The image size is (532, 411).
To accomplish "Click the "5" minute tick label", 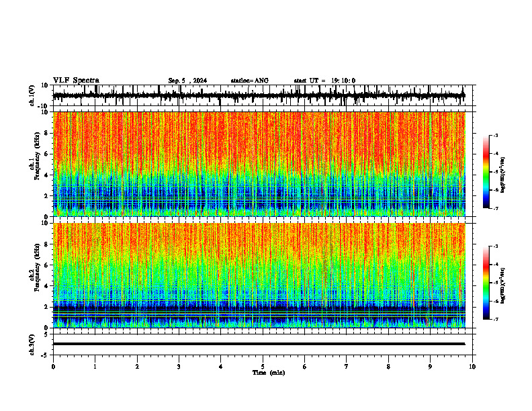I will click(x=263, y=367).
